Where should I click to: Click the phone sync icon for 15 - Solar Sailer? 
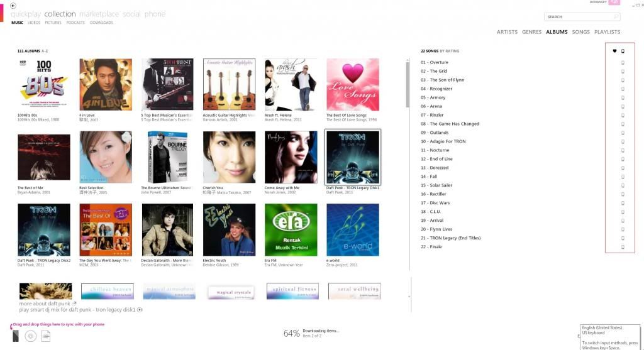623,185
